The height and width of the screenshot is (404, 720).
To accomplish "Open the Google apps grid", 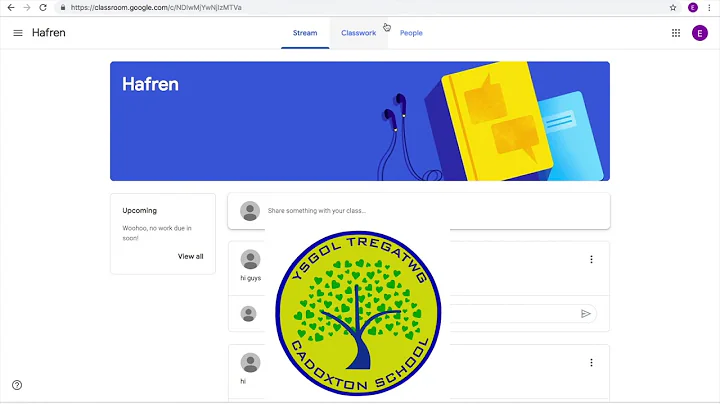I will tap(676, 33).
